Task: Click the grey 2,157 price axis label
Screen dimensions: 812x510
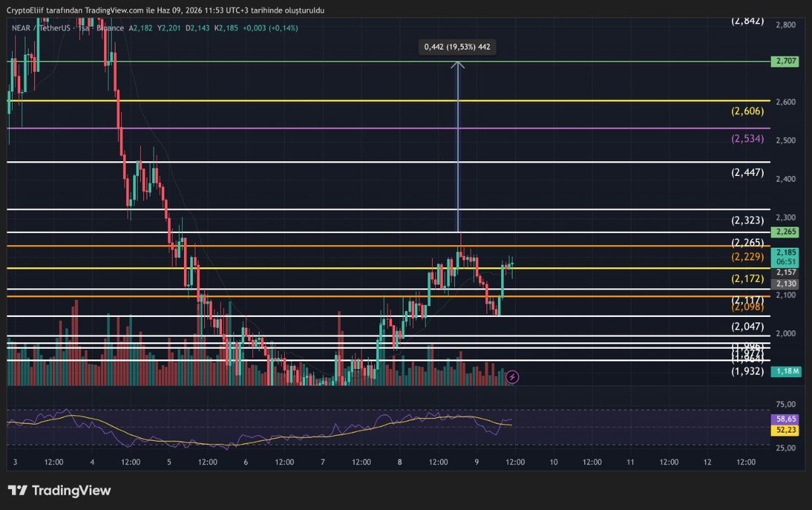Action: click(784, 272)
